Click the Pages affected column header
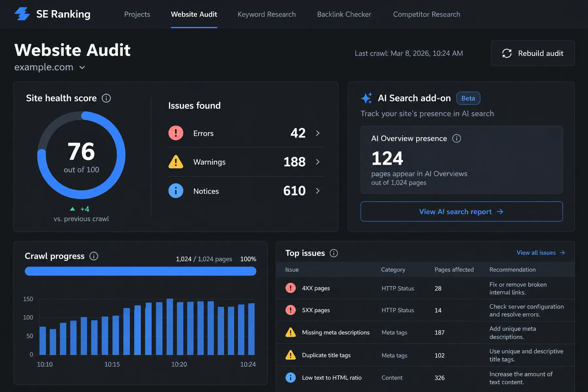Screen dimensions: 588x392 coord(454,269)
